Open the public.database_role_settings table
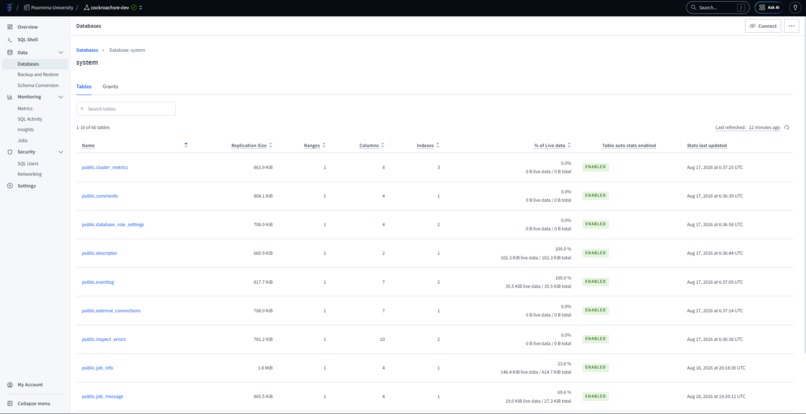806x414 pixels. click(113, 225)
